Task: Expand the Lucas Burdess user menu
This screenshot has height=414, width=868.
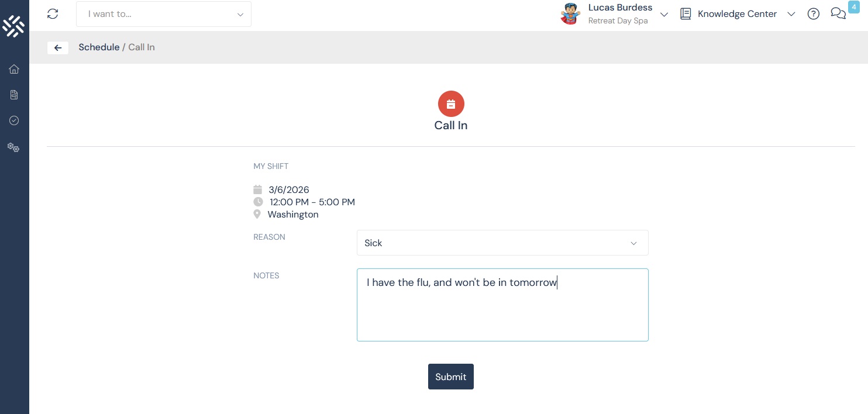Action: [664, 15]
